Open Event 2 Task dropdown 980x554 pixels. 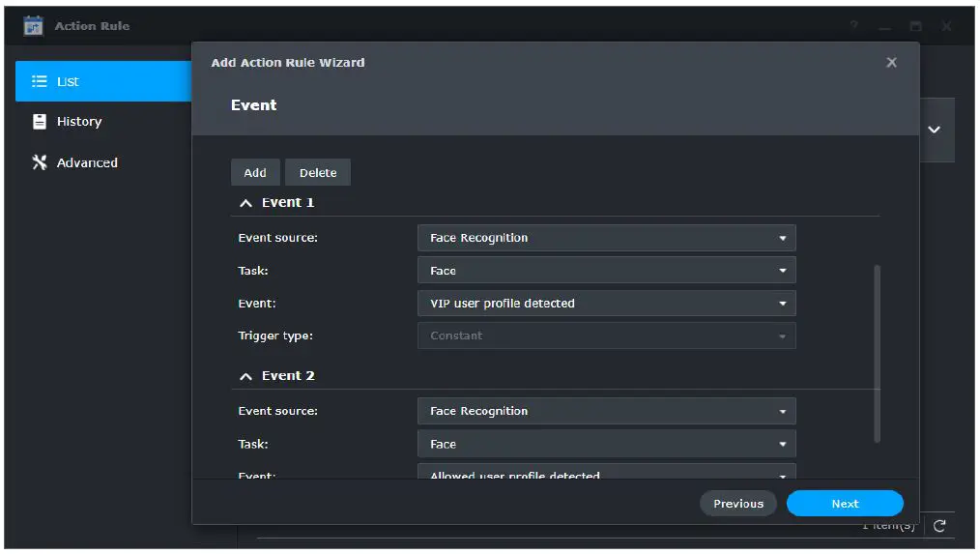[607, 444]
